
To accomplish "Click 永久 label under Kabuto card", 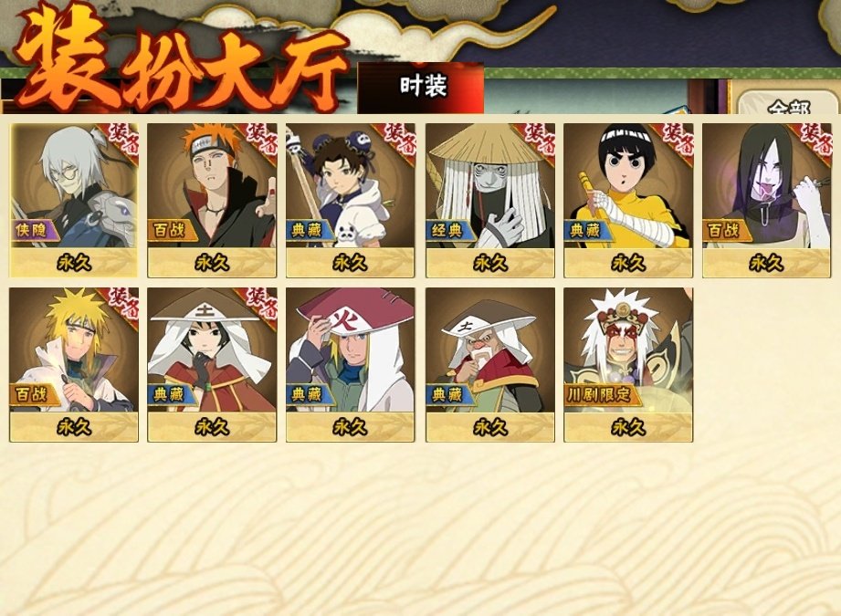I will click(74, 263).
